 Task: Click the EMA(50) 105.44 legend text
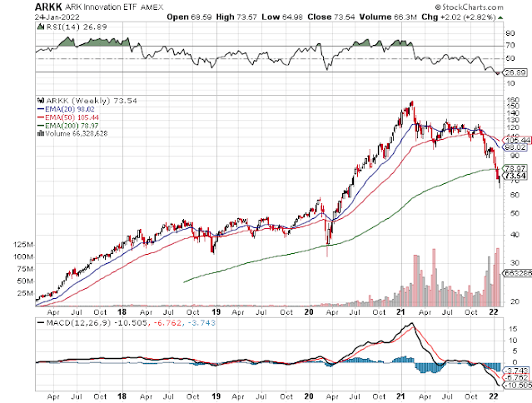[x=72, y=117]
